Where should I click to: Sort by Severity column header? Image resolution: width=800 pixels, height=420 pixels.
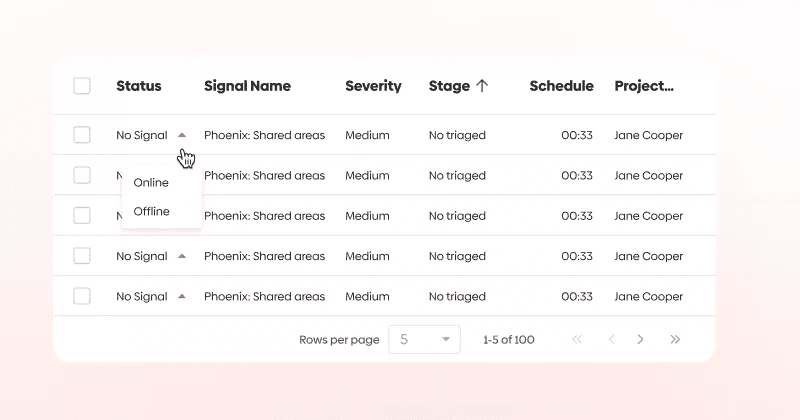click(373, 86)
